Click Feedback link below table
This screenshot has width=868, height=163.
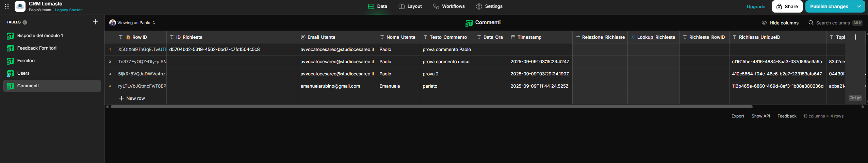[x=787, y=116]
